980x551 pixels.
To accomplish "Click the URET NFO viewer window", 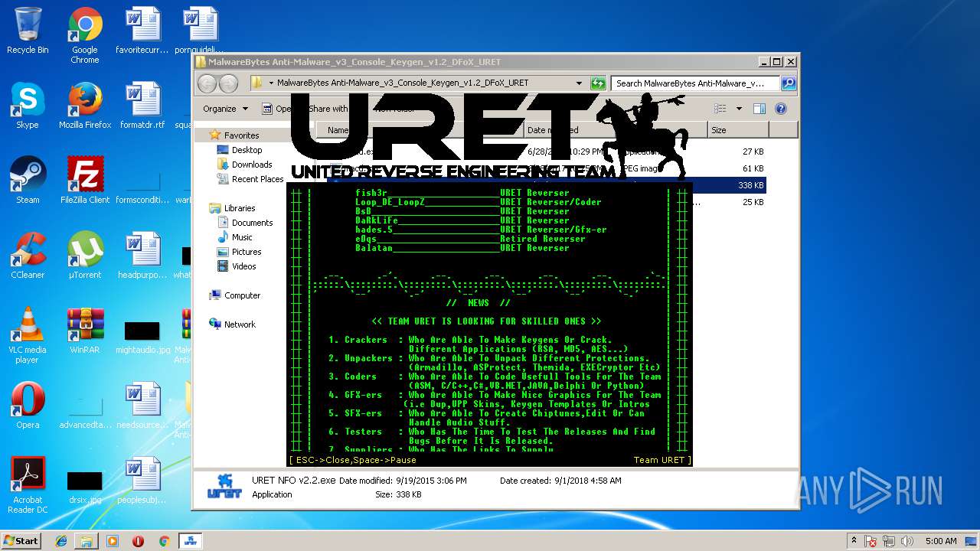I will pos(489,323).
